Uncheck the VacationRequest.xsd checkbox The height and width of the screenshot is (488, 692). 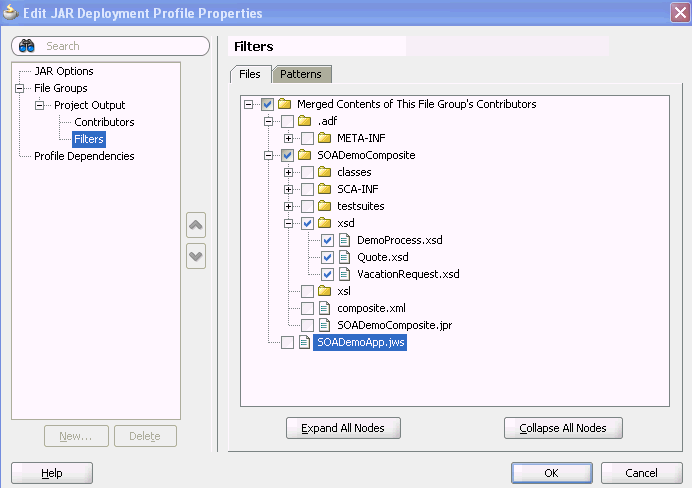(327, 274)
